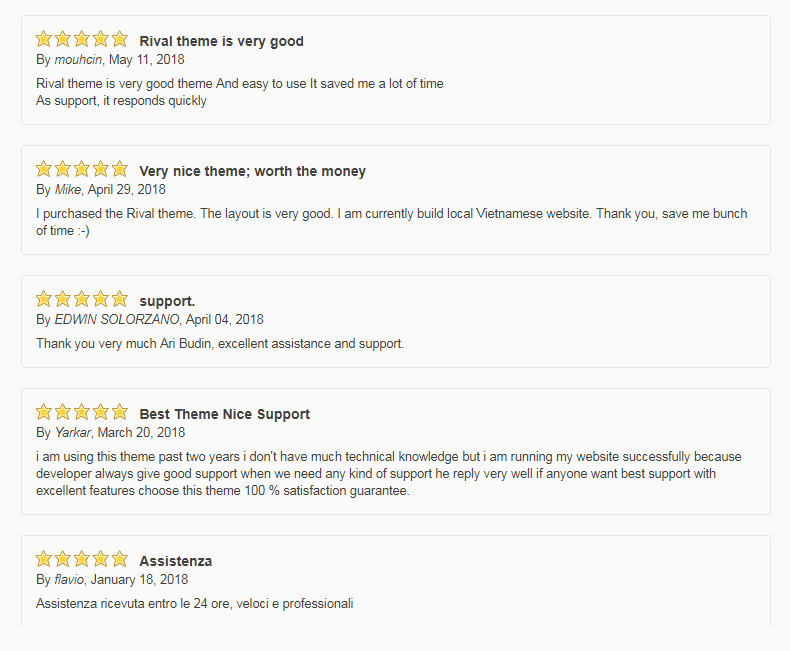Click the review title 'Rival theme is very good'
This screenshot has width=790, height=651.
click(221, 41)
